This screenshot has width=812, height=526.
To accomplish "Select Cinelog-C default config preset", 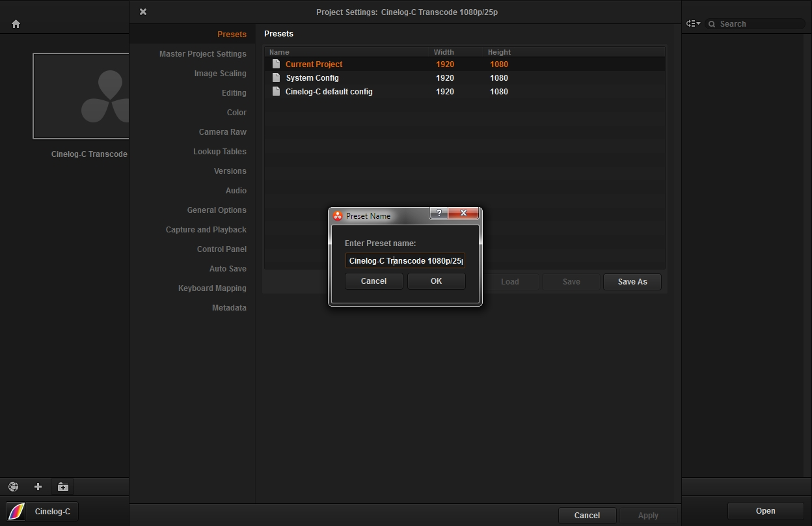I will pyautogui.click(x=465, y=91).
